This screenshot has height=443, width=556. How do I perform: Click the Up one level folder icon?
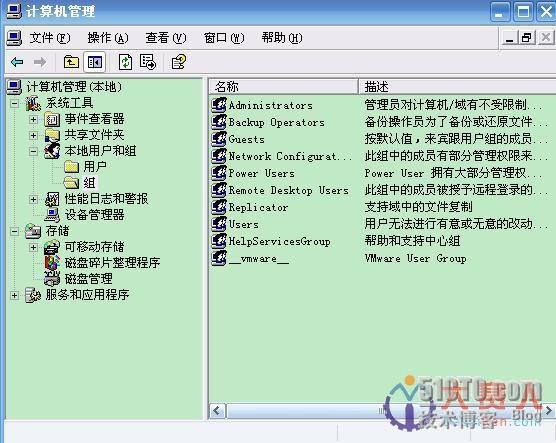point(71,62)
